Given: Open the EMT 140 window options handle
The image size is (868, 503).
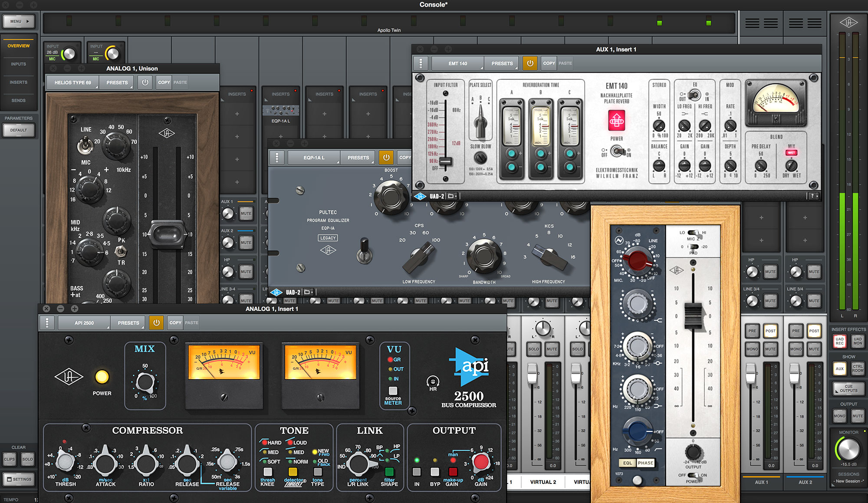Looking at the screenshot, I should click(421, 63).
